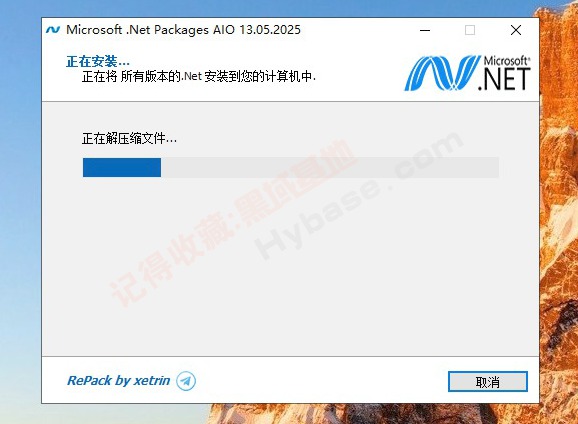Click the "正在安装..." heading
This screenshot has width=578, height=424.
coord(98,61)
